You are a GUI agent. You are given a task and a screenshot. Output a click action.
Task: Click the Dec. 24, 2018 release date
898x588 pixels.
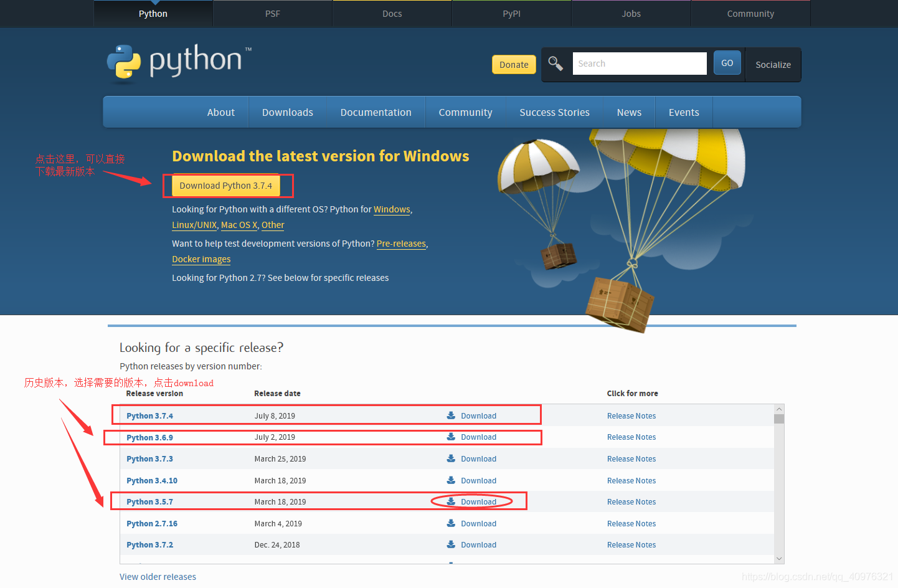277,545
